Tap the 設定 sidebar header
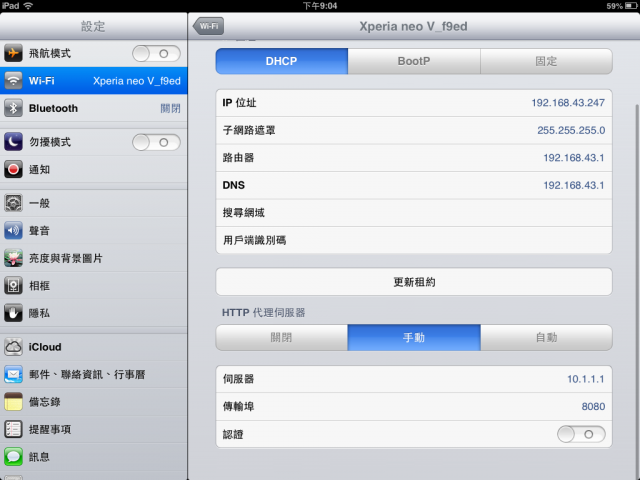 [x=93, y=26]
